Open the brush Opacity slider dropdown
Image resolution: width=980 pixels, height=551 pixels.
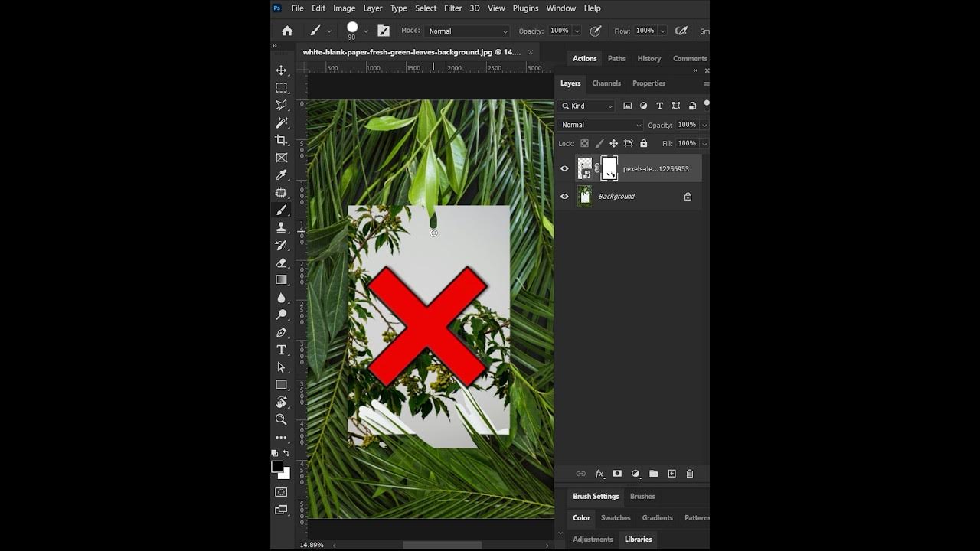pos(577,31)
